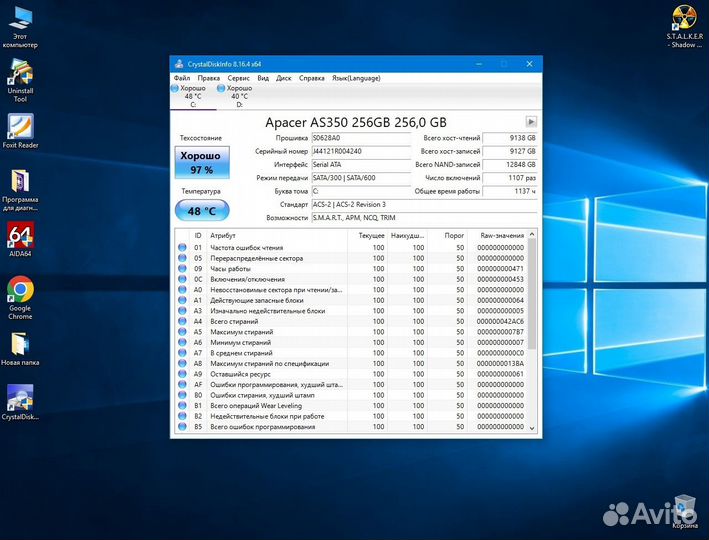Launch the S.T.A.L.K.E.R Shadow shortcut
The image size is (709, 540).
[x=684, y=27]
